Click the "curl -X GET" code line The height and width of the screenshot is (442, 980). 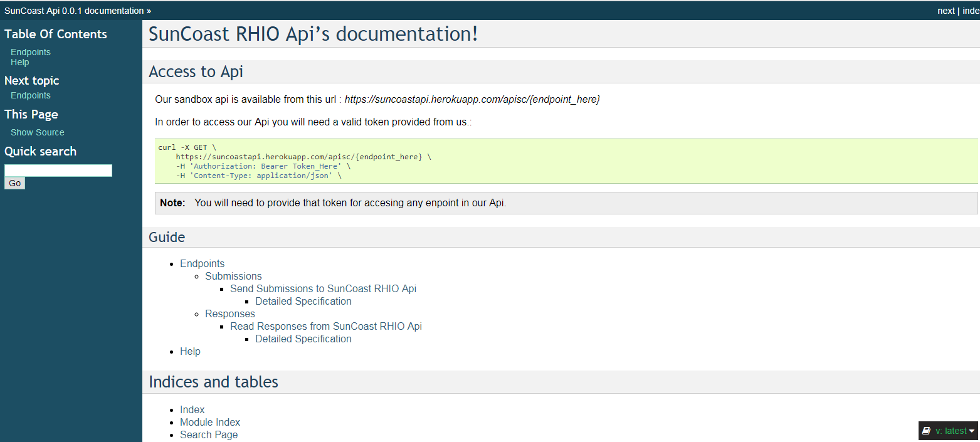click(x=187, y=148)
